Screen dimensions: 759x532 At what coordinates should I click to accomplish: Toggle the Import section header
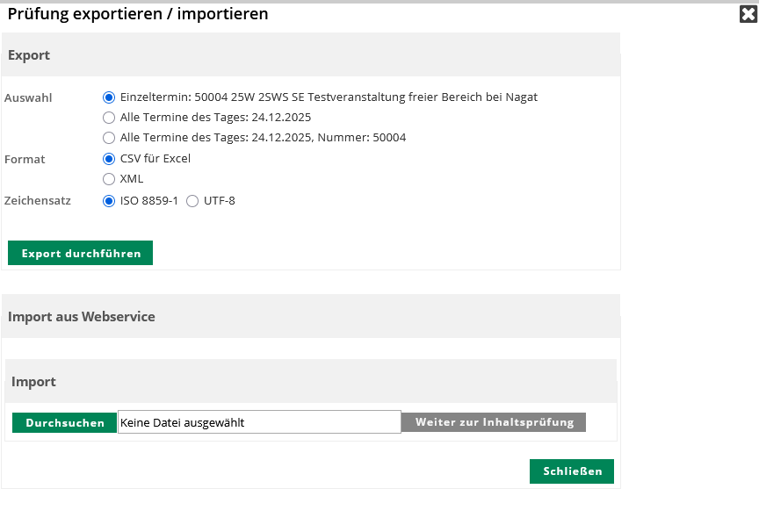click(x=33, y=382)
